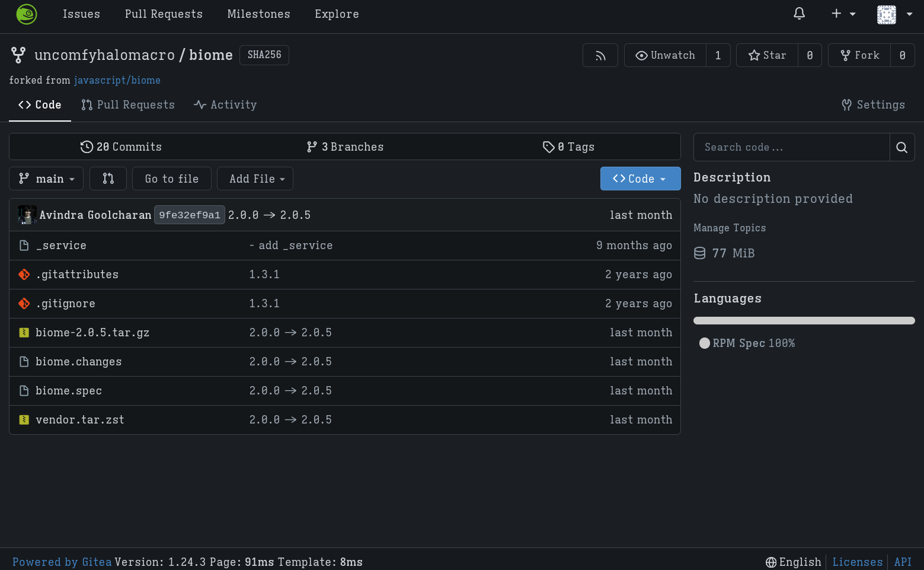The height and width of the screenshot is (570, 924).
Task: Open Explore in top navigation
Action: point(337,14)
